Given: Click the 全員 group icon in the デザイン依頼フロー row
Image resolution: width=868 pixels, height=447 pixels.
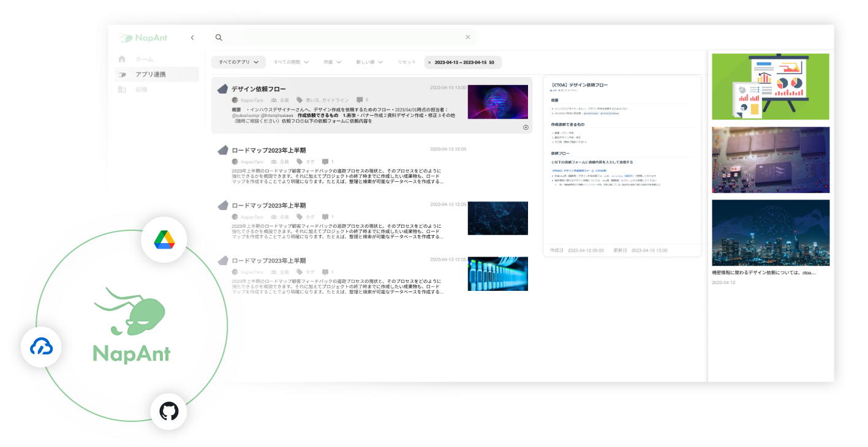Looking at the screenshot, I should click(274, 100).
